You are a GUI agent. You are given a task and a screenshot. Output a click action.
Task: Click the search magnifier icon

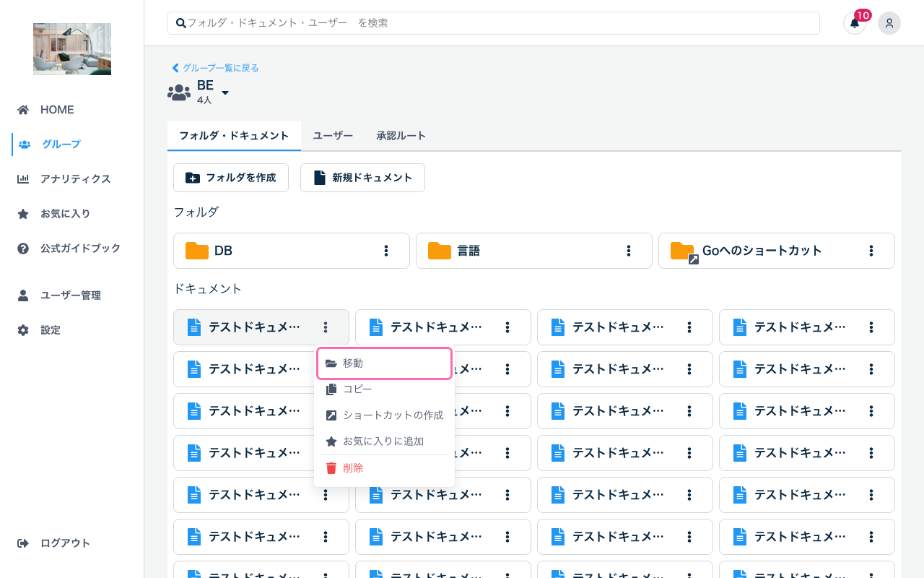(180, 22)
